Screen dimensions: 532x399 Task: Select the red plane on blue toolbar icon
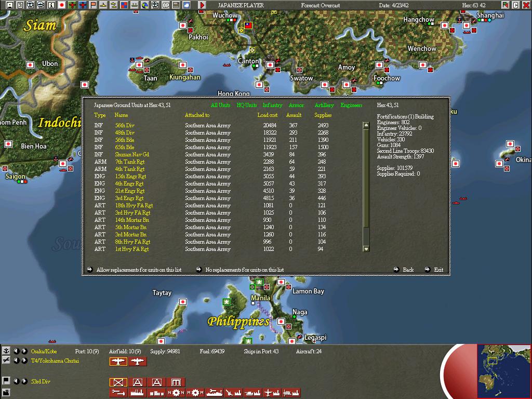(x=83, y=5)
